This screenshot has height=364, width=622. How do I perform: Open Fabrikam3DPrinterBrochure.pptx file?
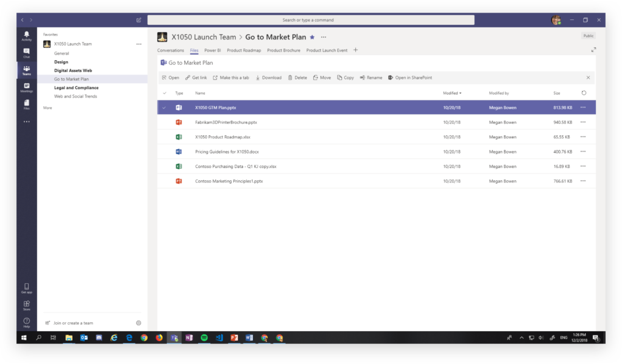(x=226, y=123)
